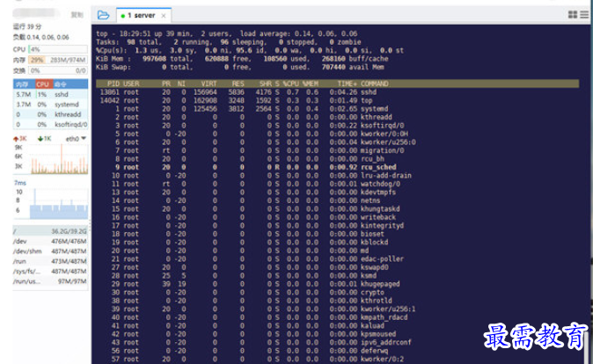
Task: Click the 运行 39 分 uptime text
Action: (27, 26)
